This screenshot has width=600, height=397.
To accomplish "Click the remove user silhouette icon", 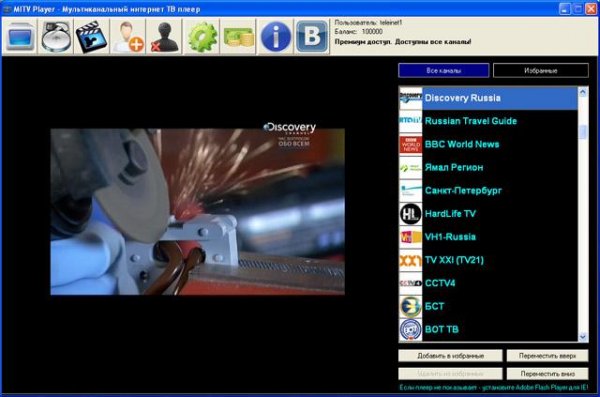I will pos(163,37).
